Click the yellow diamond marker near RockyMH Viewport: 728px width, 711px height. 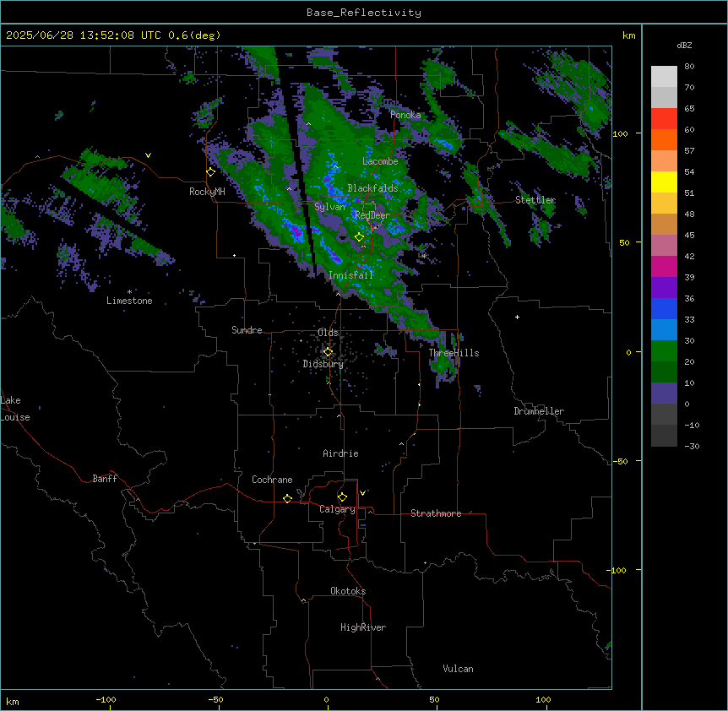tap(211, 172)
